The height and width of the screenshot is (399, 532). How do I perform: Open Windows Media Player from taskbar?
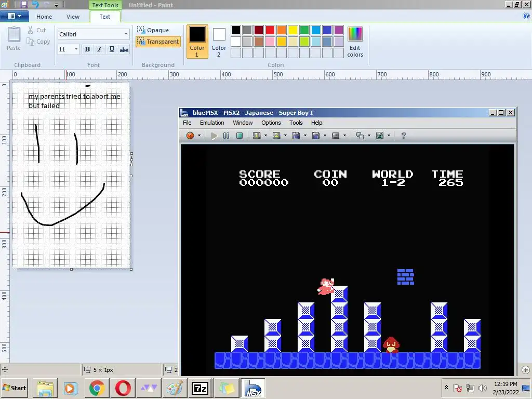pyautogui.click(x=71, y=388)
